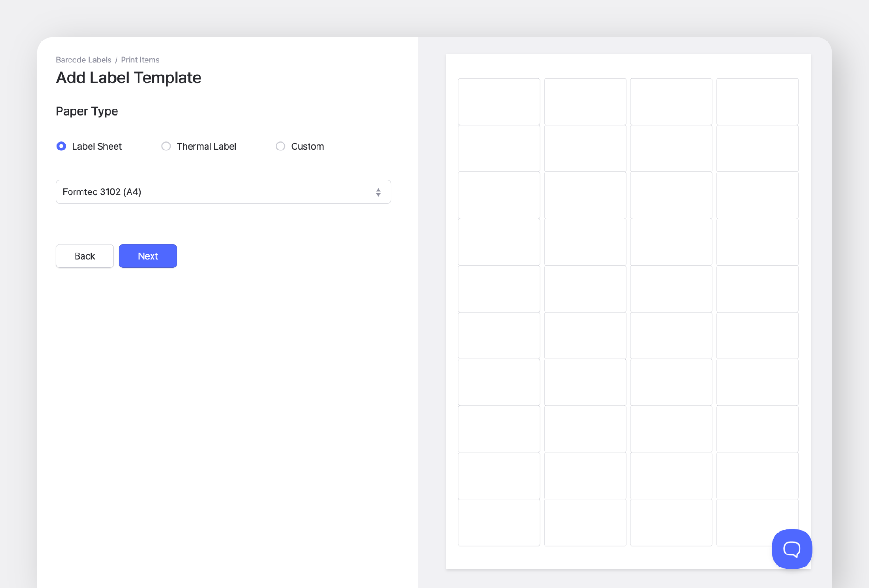Image resolution: width=869 pixels, height=588 pixels.
Task: Click top-left label cell in sheet preview
Action: coord(499,102)
